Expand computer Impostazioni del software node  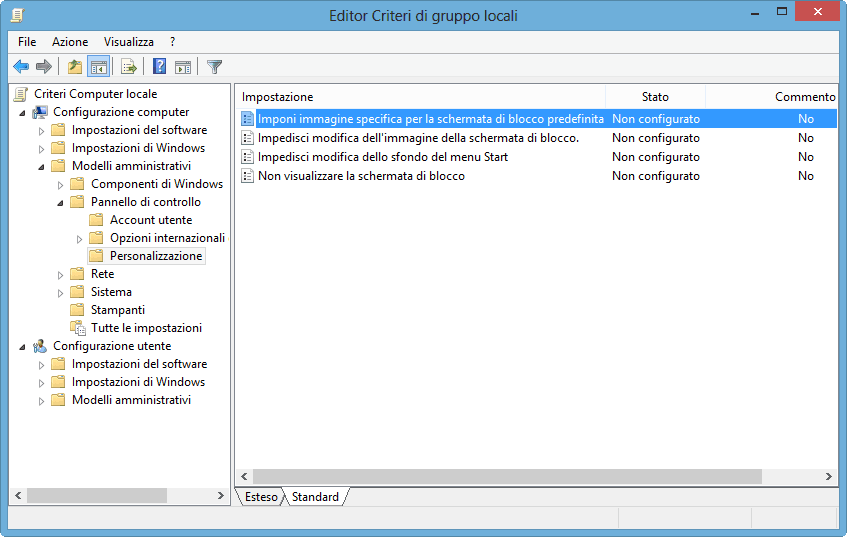pos(42,131)
